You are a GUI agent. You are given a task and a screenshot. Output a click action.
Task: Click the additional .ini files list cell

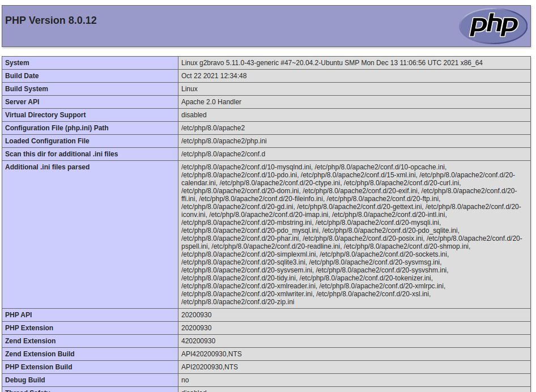[354, 235]
